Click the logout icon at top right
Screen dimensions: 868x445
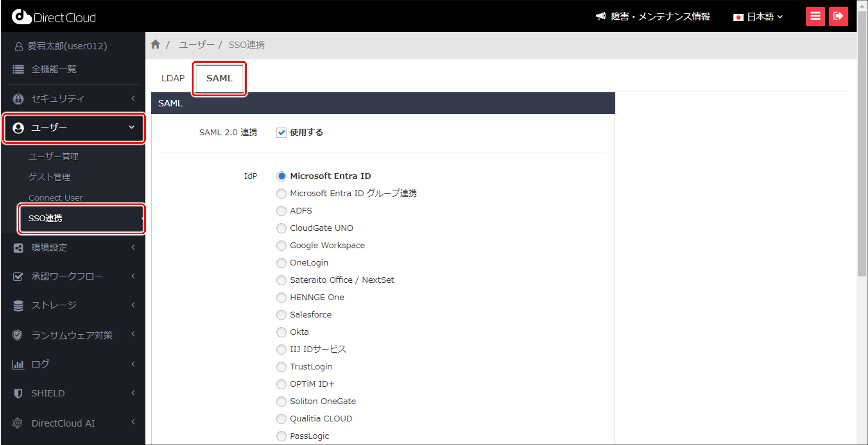[839, 16]
